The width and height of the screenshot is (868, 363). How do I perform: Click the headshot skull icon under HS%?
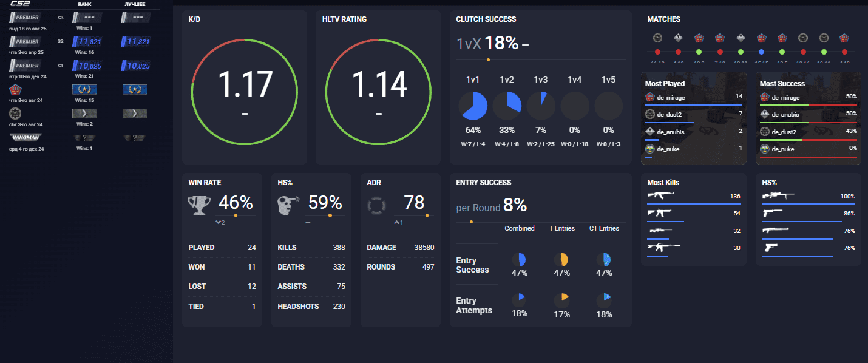[287, 205]
